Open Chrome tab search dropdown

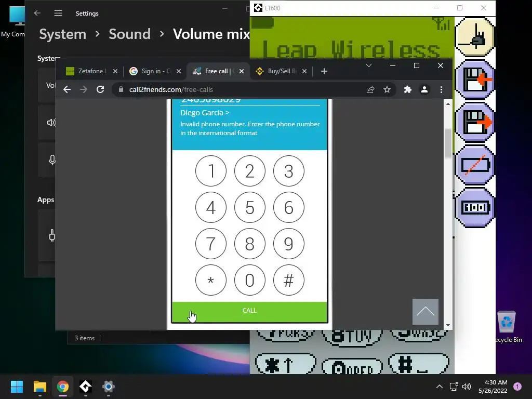[369, 65]
